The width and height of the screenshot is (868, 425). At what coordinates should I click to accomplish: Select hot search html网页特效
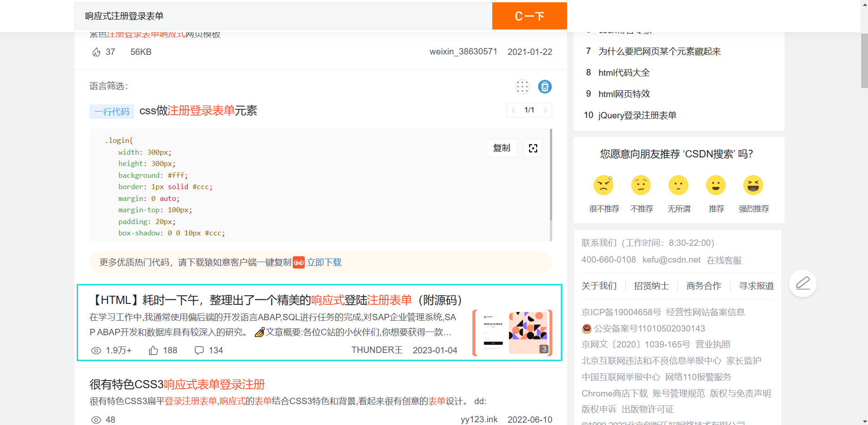[624, 94]
